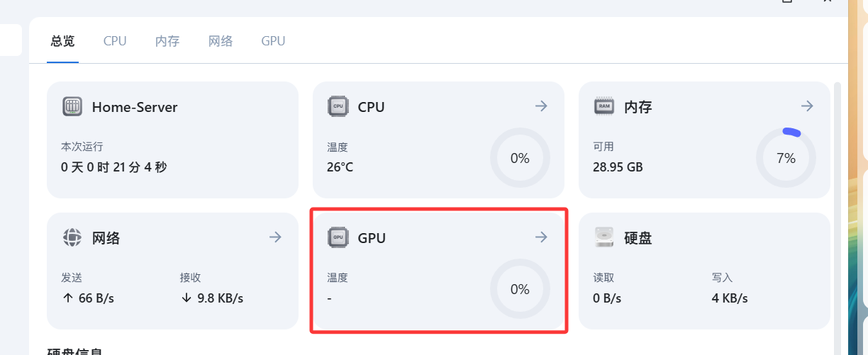The height and width of the screenshot is (355, 868).
Task: Switch to the 网络 network tab
Action: click(x=221, y=41)
